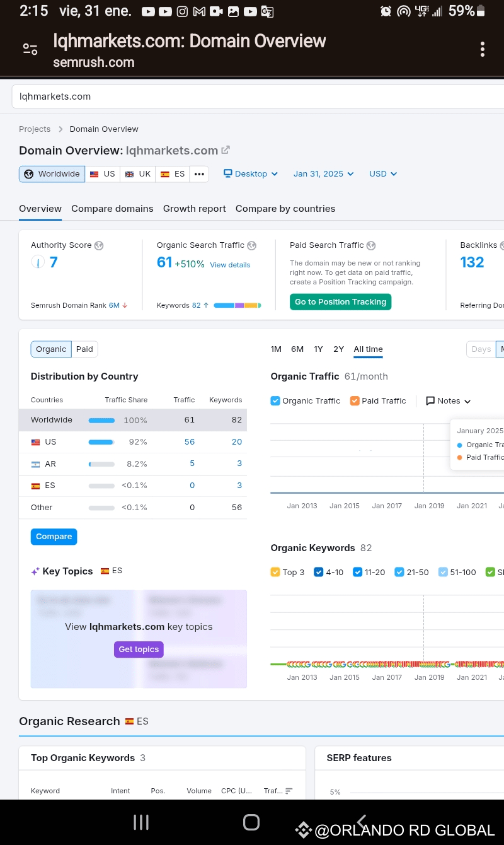504x845 pixels.
Task: Click the domain search input field
Action: tap(252, 96)
